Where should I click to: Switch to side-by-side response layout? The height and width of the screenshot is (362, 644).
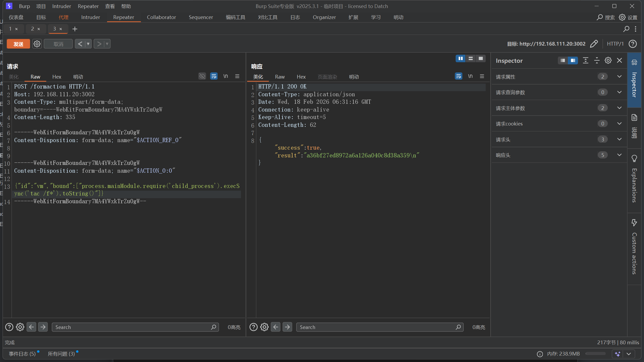[x=460, y=58]
